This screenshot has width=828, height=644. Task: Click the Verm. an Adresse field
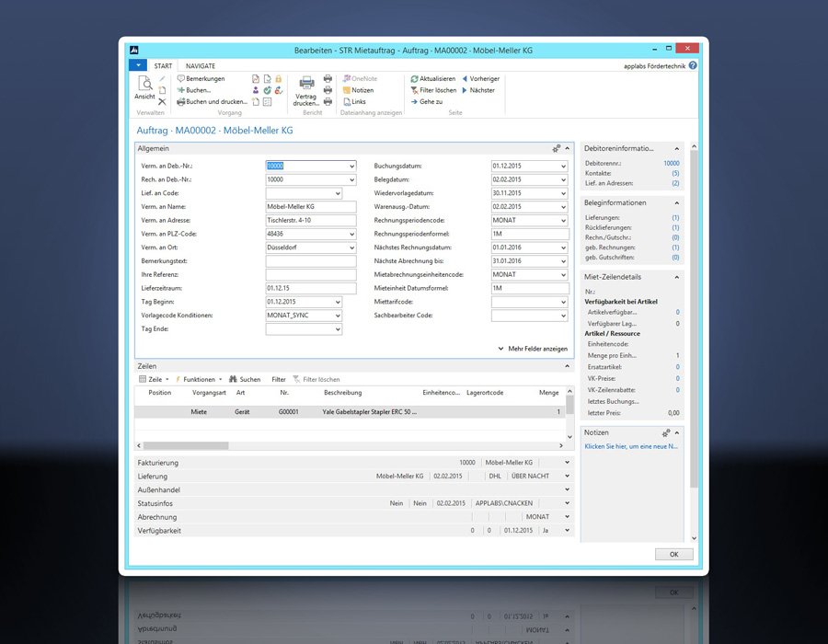tap(311, 221)
